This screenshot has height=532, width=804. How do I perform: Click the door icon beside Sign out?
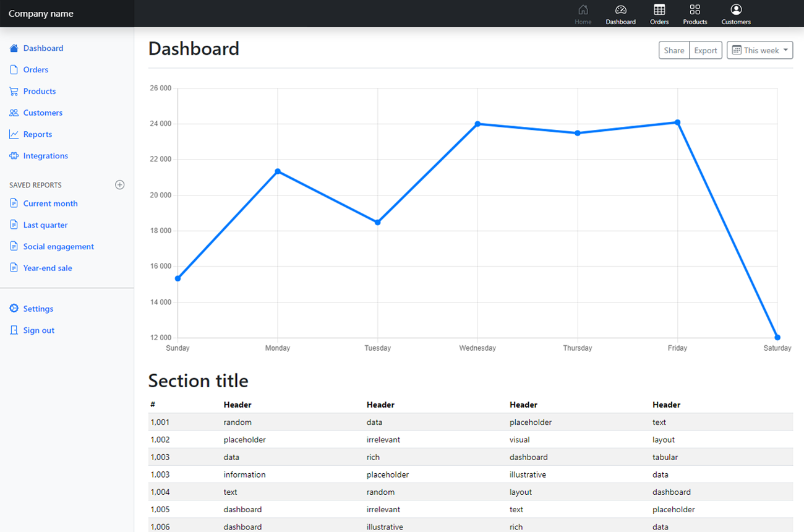pyautogui.click(x=14, y=330)
